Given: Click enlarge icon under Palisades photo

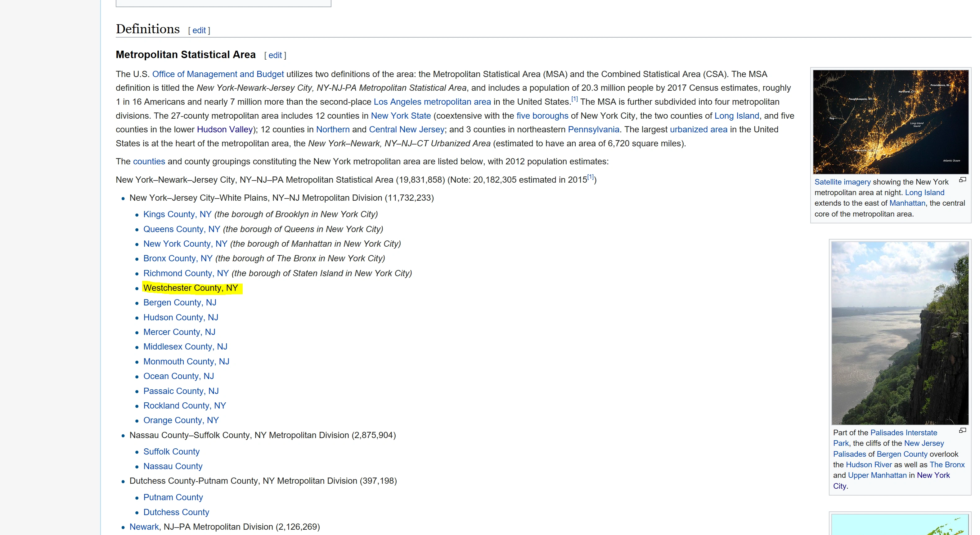Looking at the screenshot, I should pos(963,431).
